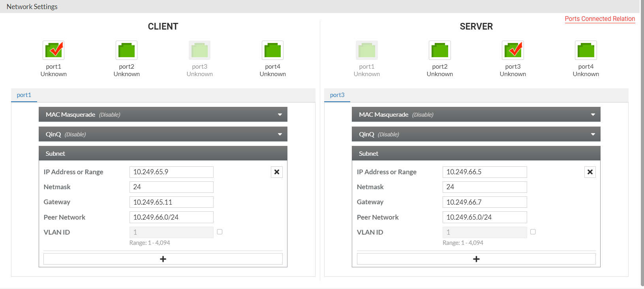Edit client IP Address field 10.249.65.9
The height and width of the screenshot is (289, 644).
point(171,172)
